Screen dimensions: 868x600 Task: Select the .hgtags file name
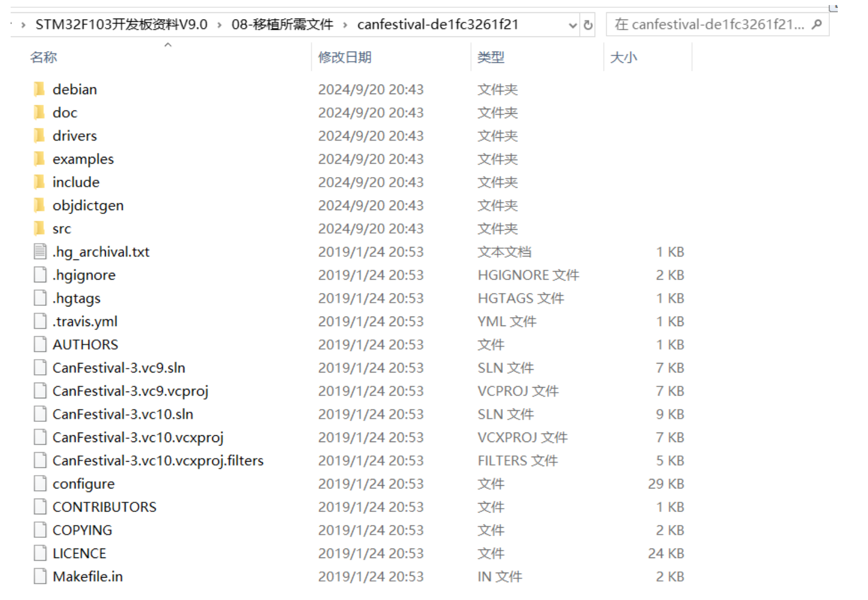click(x=77, y=299)
